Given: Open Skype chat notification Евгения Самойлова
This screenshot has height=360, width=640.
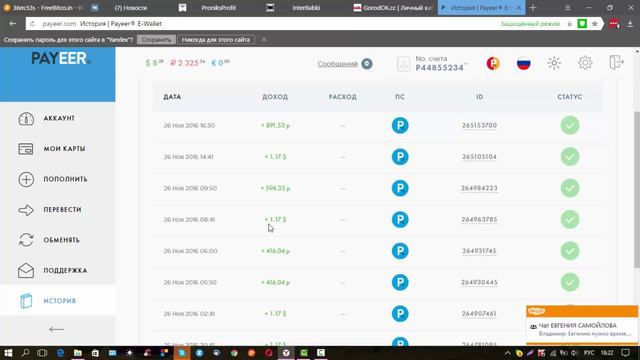Looking at the screenshot, I should pyautogui.click(x=582, y=329).
